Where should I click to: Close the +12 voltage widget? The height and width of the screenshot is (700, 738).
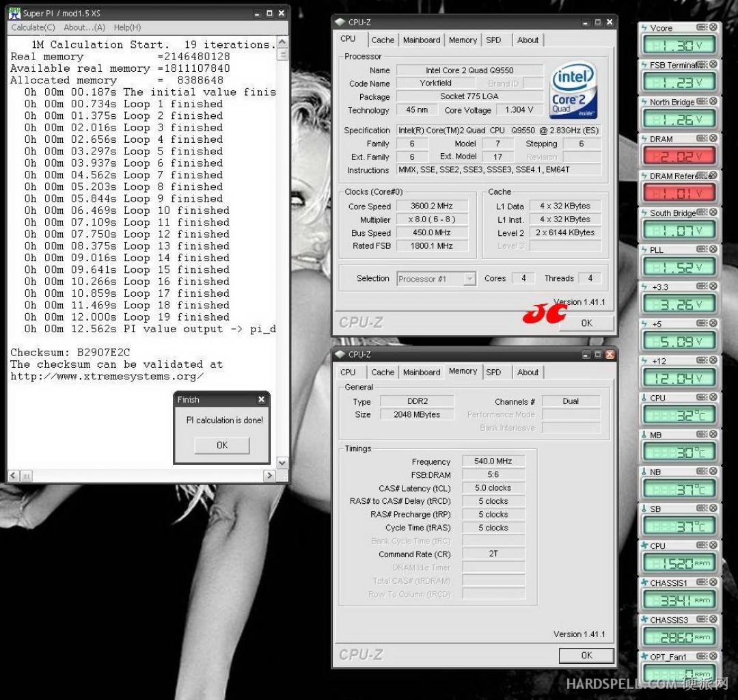(713, 360)
